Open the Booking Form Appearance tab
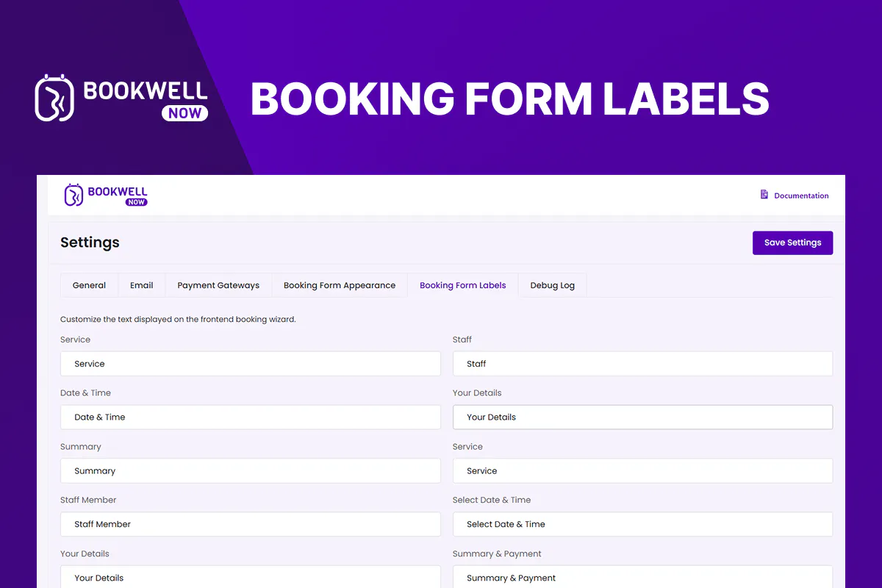The width and height of the screenshot is (882, 588). coord(340,285)
